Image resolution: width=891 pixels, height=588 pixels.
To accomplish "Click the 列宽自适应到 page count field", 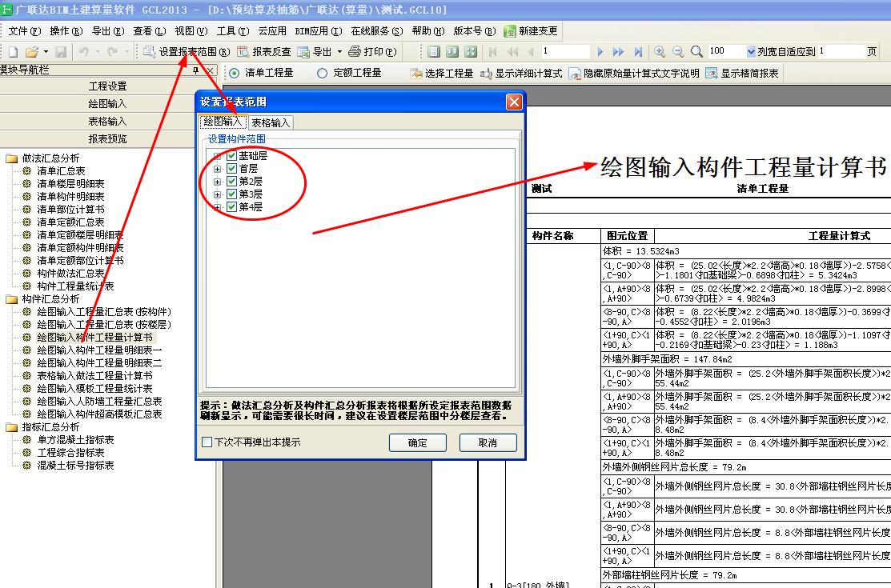I will pyautogui.click(x=841, y=52).
